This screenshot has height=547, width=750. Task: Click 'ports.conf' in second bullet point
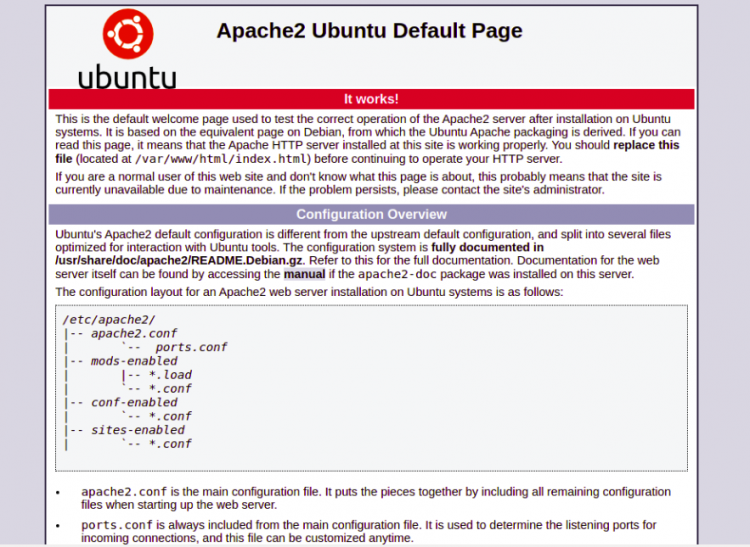[117, 525]
